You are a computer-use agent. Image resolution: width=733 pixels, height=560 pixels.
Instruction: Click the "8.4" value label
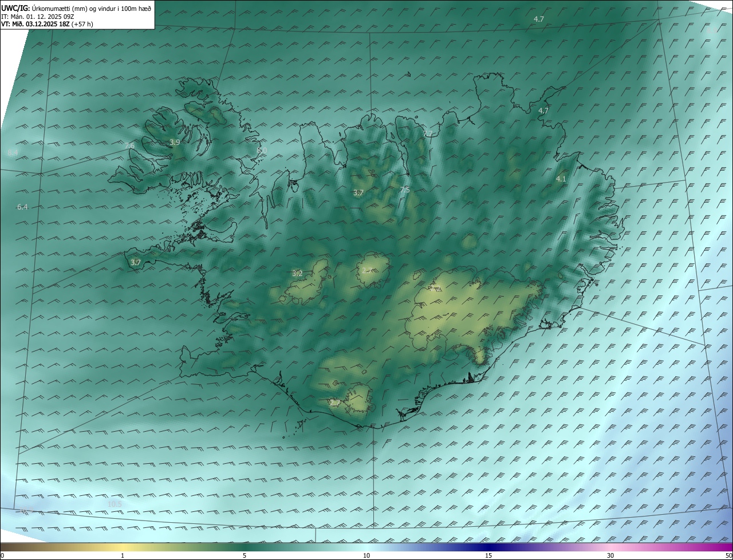click(x=13, y=152)
